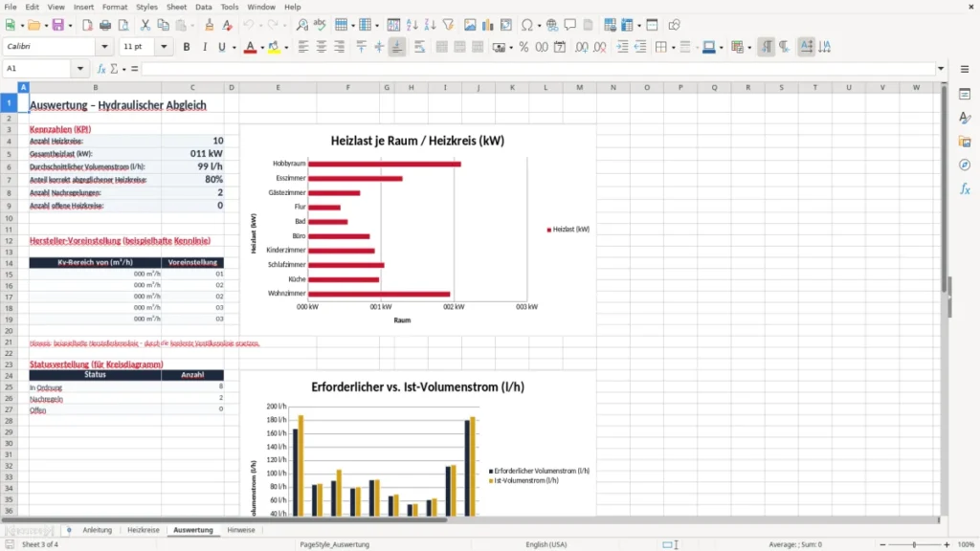Click yellow Background Color swatch

coord(274,47)
